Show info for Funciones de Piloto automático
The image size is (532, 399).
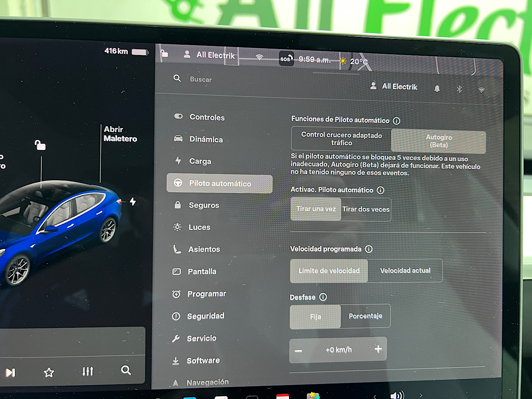tap(396, 121)
